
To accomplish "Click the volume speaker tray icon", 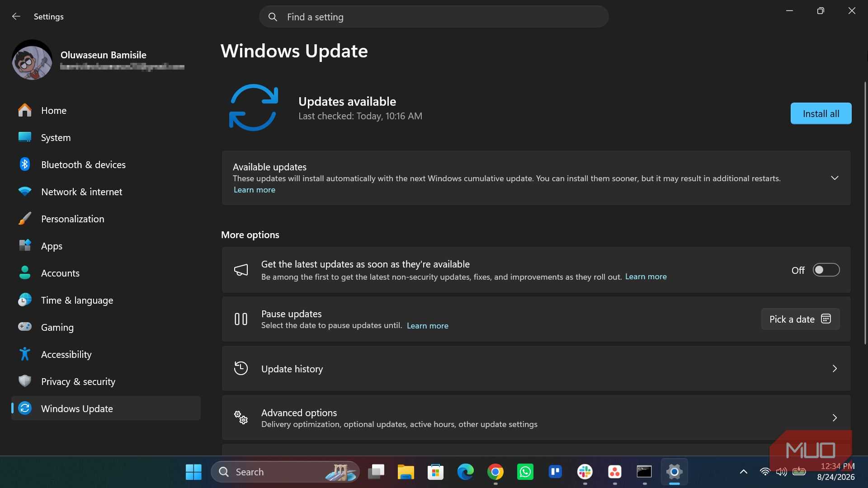I will [781, 472].
